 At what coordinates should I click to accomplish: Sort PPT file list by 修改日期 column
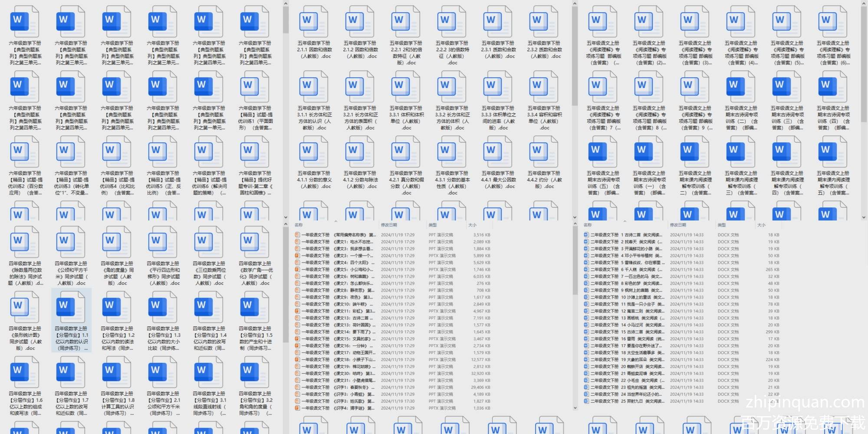[x=389, y=225]
